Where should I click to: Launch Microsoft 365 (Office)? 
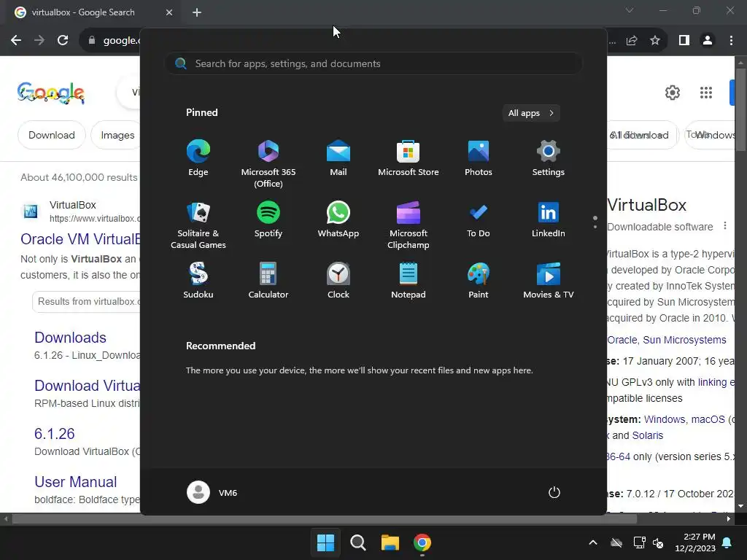(268, 163)
